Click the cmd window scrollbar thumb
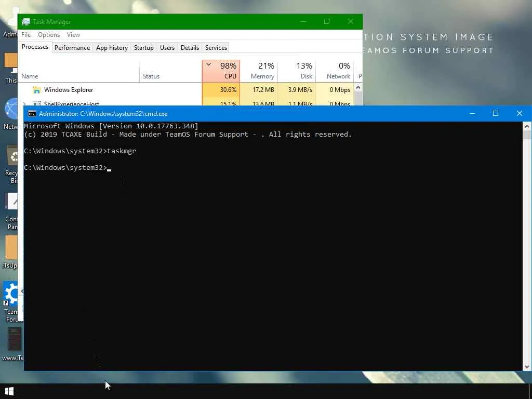The width and height of the screenshot is (532, 399). [x=527, y=135]
